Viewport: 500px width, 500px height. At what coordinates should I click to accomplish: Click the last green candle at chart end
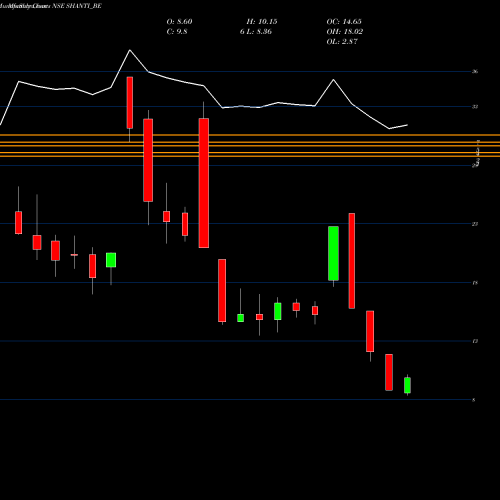407,385
